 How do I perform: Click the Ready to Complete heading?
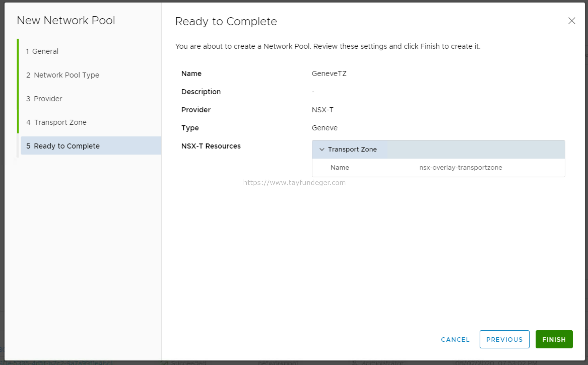point(226,21)
